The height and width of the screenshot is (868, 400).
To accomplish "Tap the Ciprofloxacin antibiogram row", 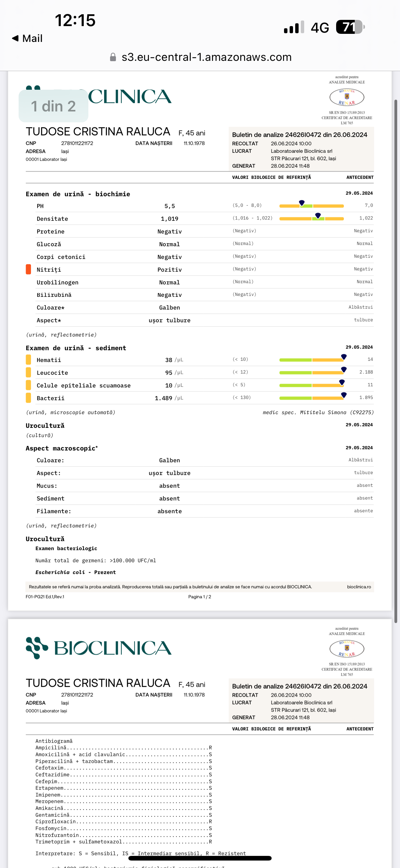I will (124, 821).
